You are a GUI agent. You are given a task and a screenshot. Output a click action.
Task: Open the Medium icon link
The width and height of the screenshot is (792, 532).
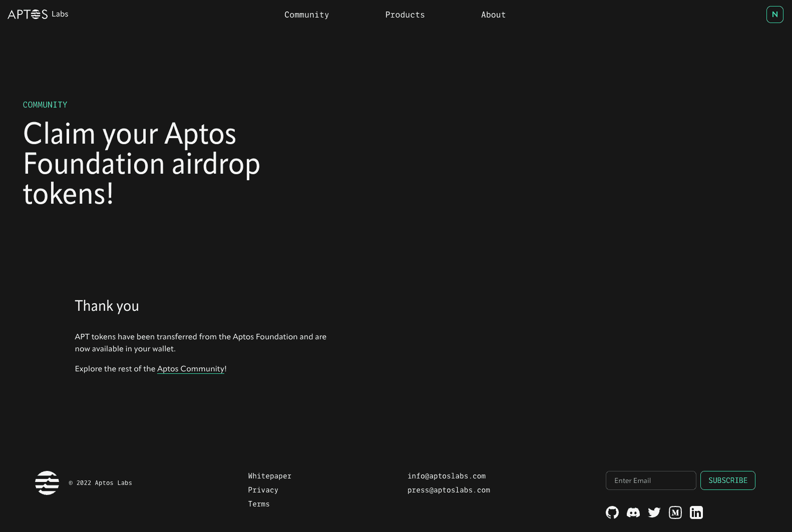tap(675, 512)
